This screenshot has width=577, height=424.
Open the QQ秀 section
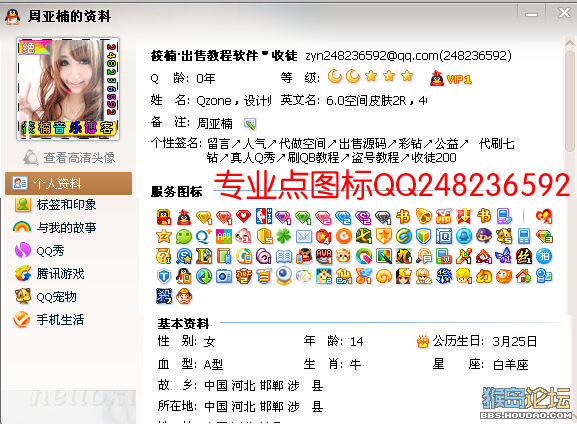click(x=40, y=251)
